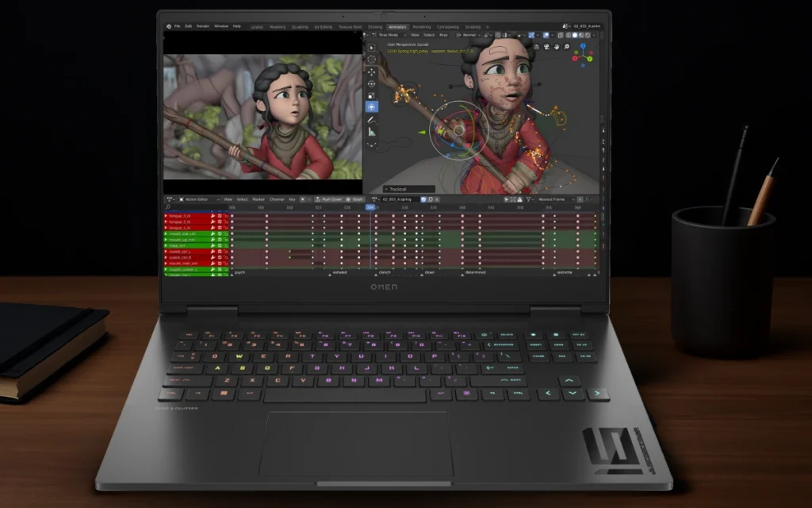Switch to the Sculpting workspace tab
The height and width of the screenshot is (508, 812).
(300, 27)
